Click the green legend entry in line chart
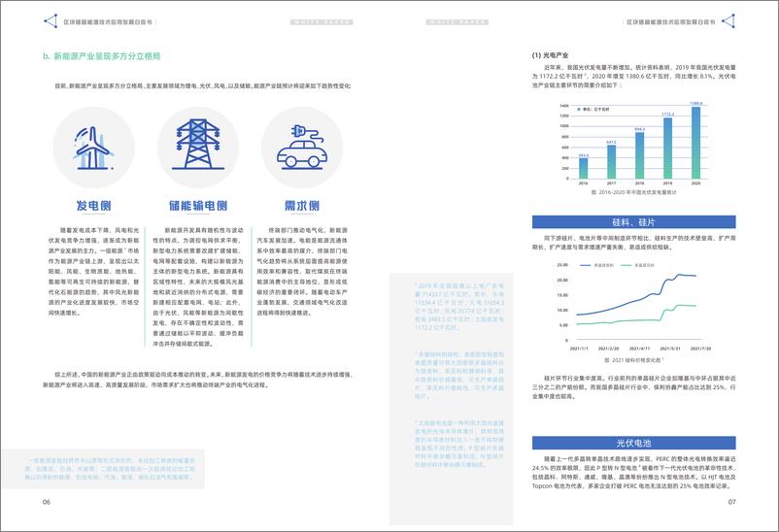The width and height of the screenshot is (779, 532). tap(637, 265)
